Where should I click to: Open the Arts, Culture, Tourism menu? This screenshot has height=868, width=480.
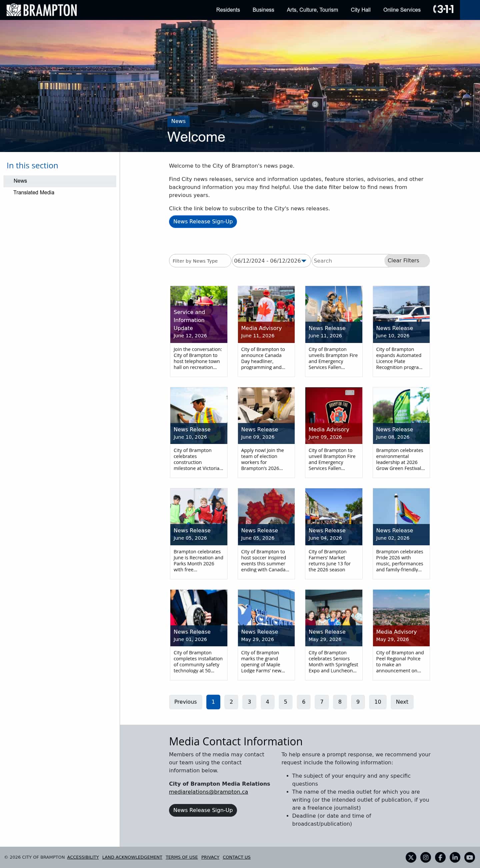pos(312,10)
